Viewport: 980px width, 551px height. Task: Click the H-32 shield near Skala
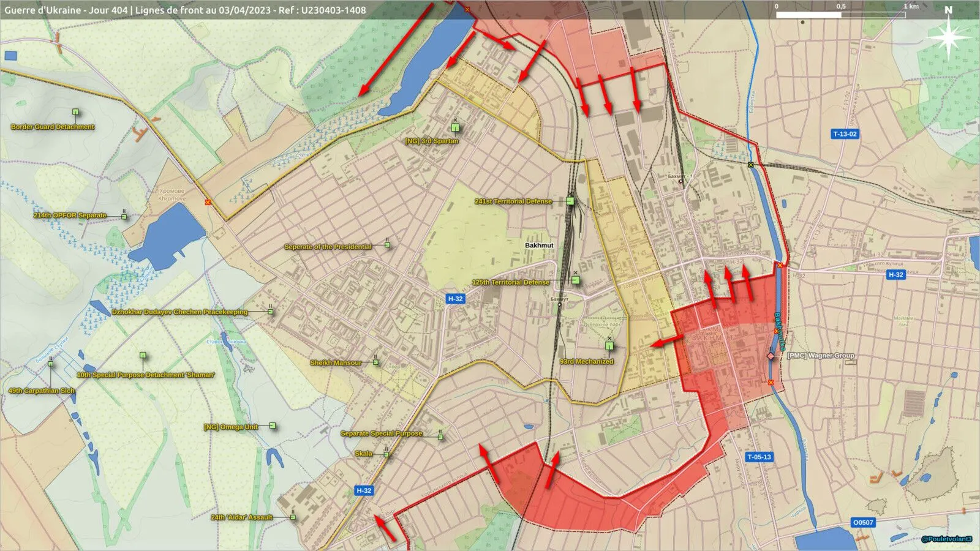click(364, 490)
